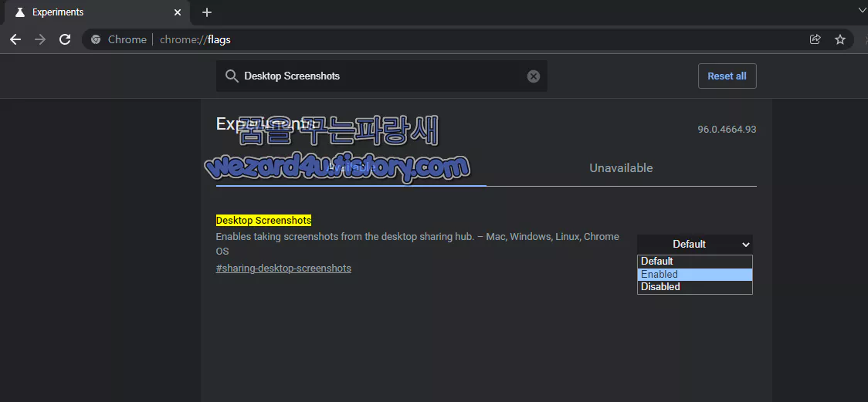The image size is (868, 402).
Task: Click the flag description text about sharing hub
Action: [x=417, y=244]
